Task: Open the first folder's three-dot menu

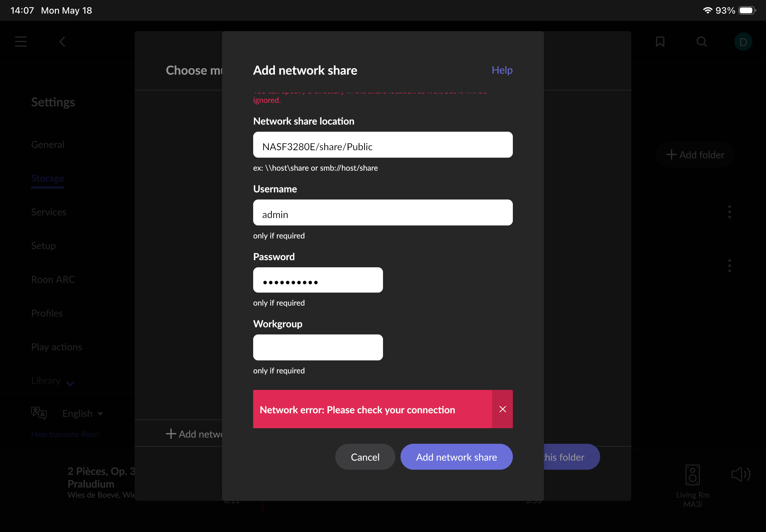Action: point(729,212)
